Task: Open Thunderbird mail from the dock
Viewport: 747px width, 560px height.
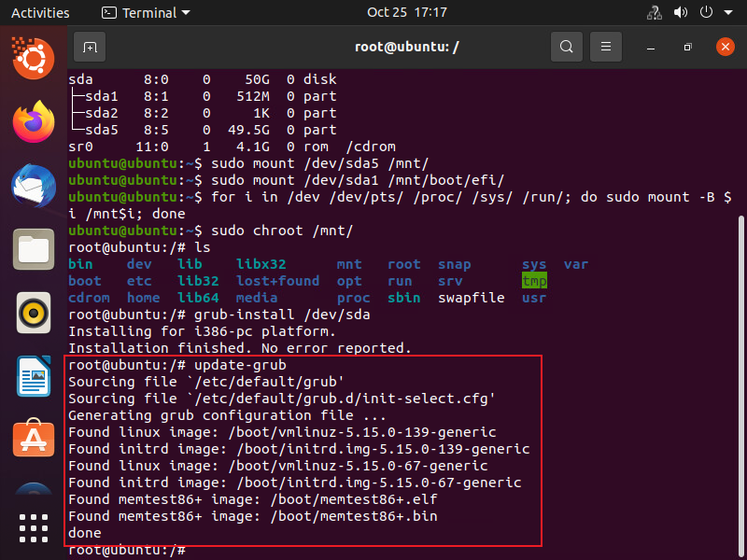Action: pyautogui.click(x=34, y=186)
